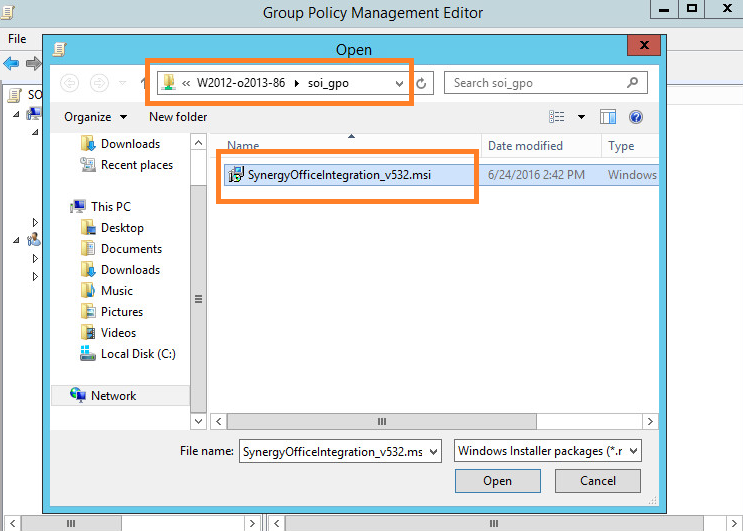Select soi_gpo segment in address path
The image size is (743, 531).
click(328, 83)
